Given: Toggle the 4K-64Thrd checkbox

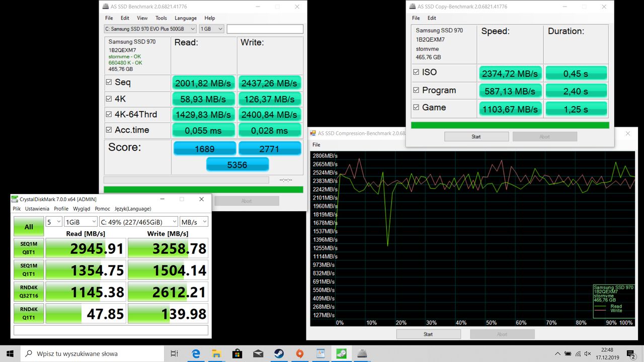Looking at the screenshot, I should coord(109,115).
